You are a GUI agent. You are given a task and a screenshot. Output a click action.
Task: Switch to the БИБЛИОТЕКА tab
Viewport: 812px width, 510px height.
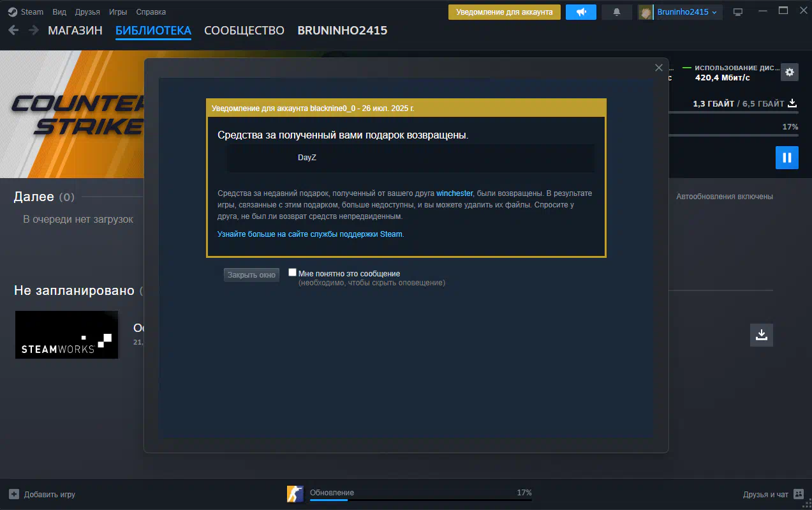(153, 31)
